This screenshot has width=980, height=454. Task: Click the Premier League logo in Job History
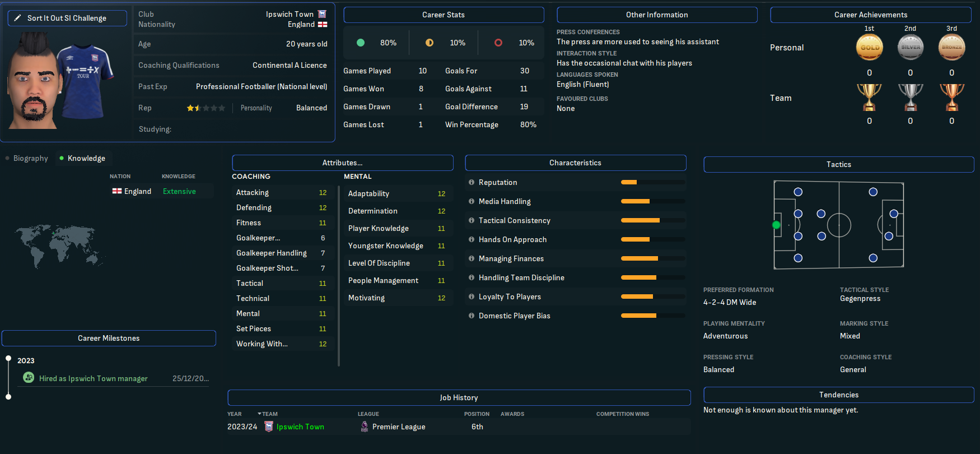coord(365,427)
